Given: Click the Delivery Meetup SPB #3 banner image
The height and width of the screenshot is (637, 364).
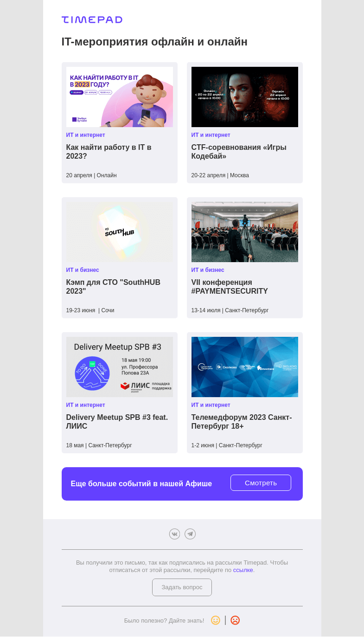Looking at the screenshot, I should pyautogui.click(x=120, y=367).
